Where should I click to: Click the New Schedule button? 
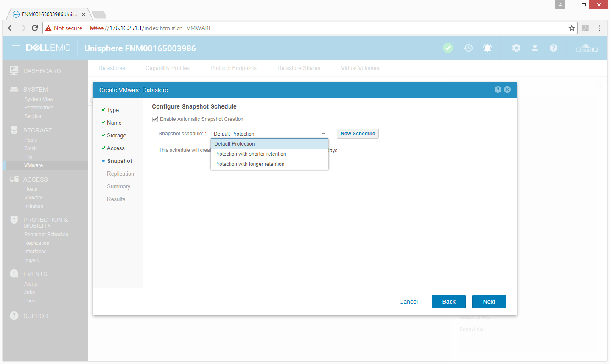pos(358,134)
